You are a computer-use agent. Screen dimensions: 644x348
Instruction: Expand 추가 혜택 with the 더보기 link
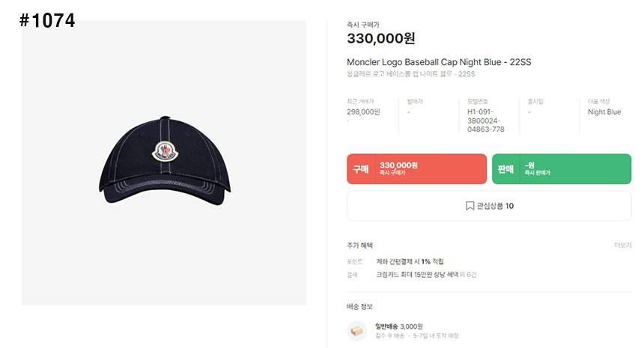(x=622, y=245)
